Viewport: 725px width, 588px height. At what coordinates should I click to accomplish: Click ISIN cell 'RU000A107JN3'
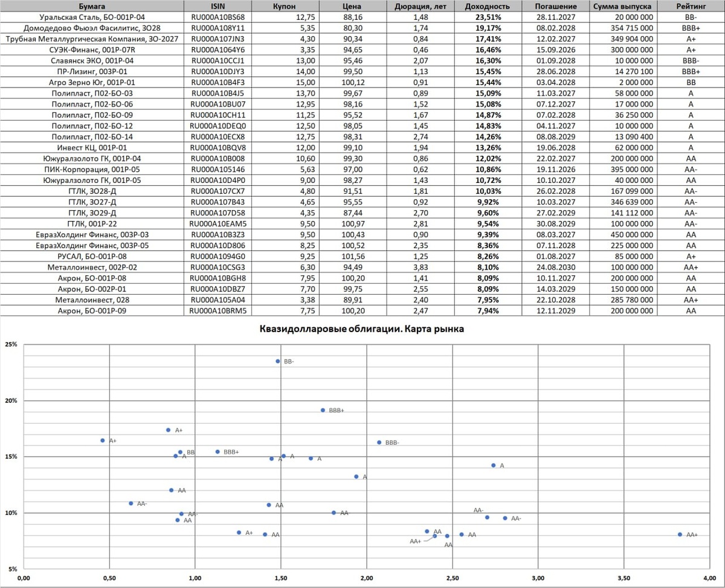tap(217, 39)
